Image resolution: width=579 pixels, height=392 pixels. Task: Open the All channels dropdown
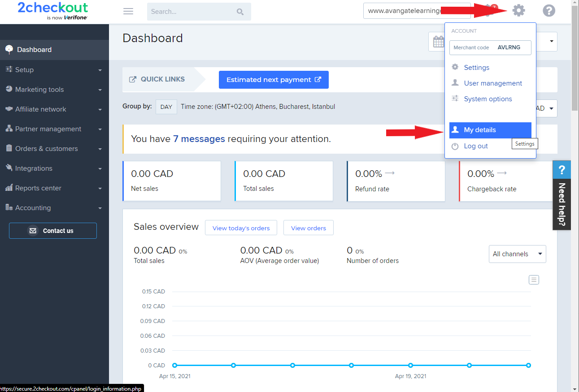click(517, 254)
